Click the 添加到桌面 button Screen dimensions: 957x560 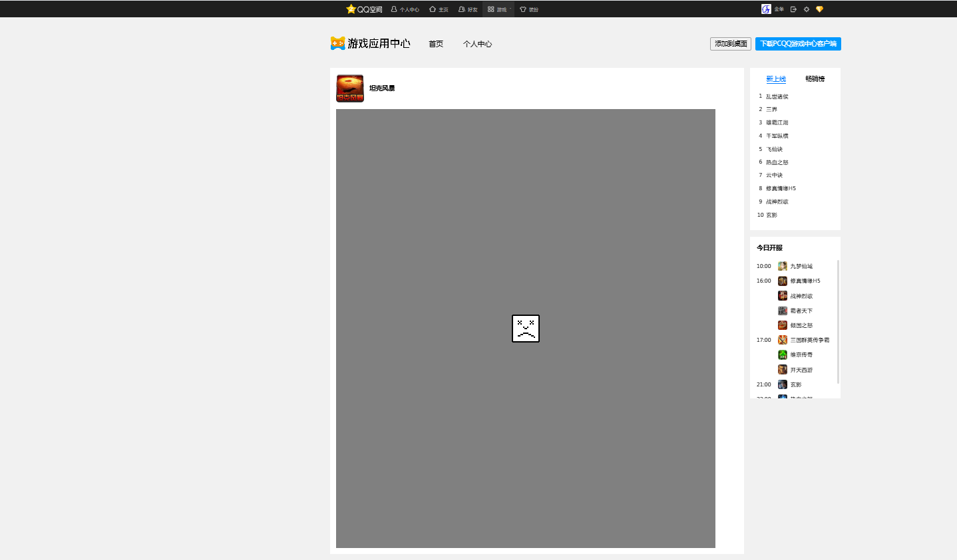tap(731, 44)
